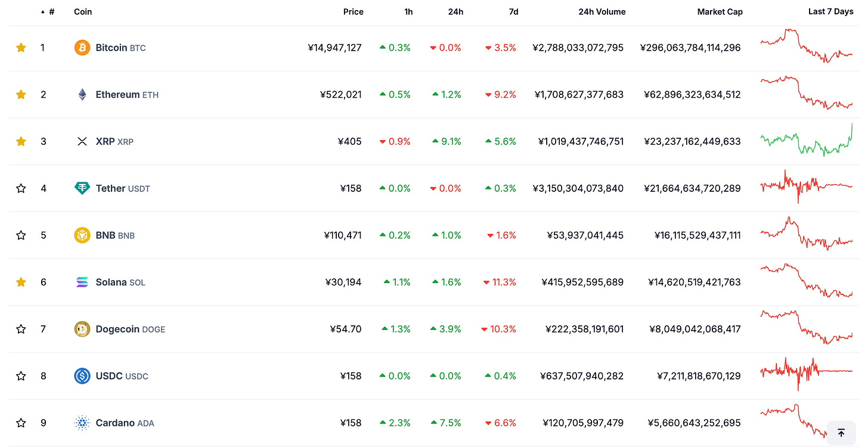Sort by the 24h change column header
This screenshot has height=448, width=868.
pos(455,12)
